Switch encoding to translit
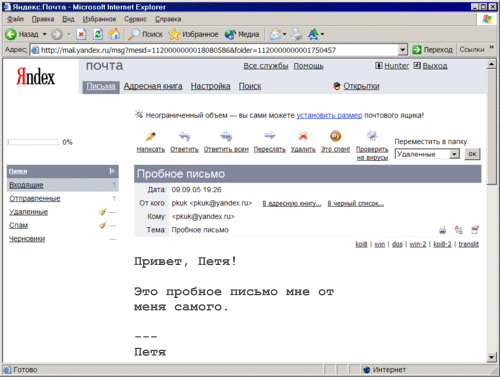 pyautogui.click(x=469, y=244)
